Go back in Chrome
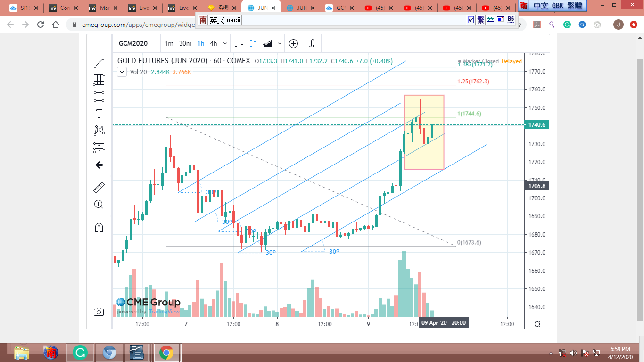This screenshot has width=644, height=362. 10,25
